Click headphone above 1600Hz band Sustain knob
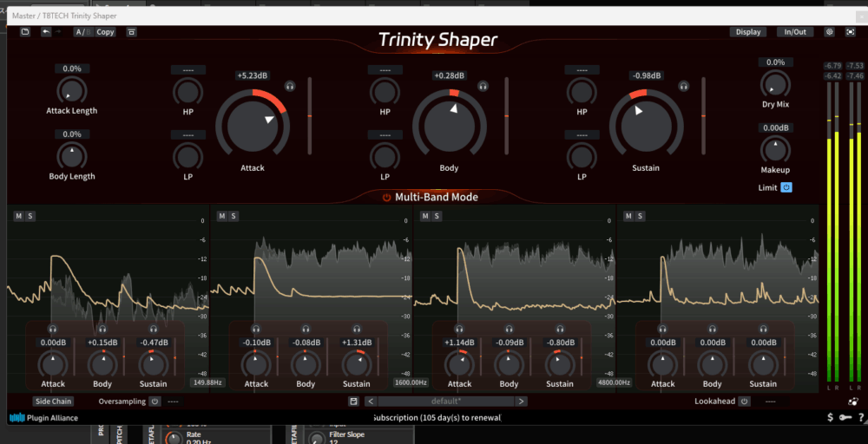Screen dimensions: 868x444 pyautogui.click(x=357, y=329)
